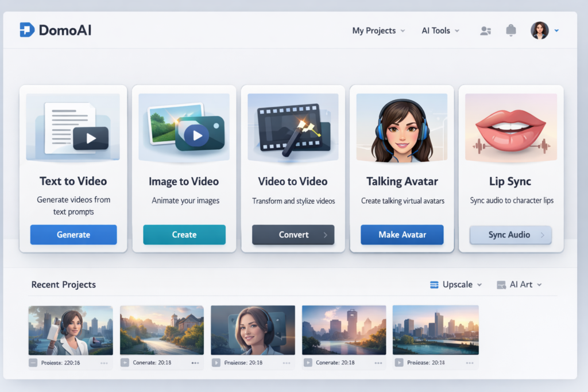Select the Image to Video title
Viewport: 588px width, 392px height.
pos(184,182)
